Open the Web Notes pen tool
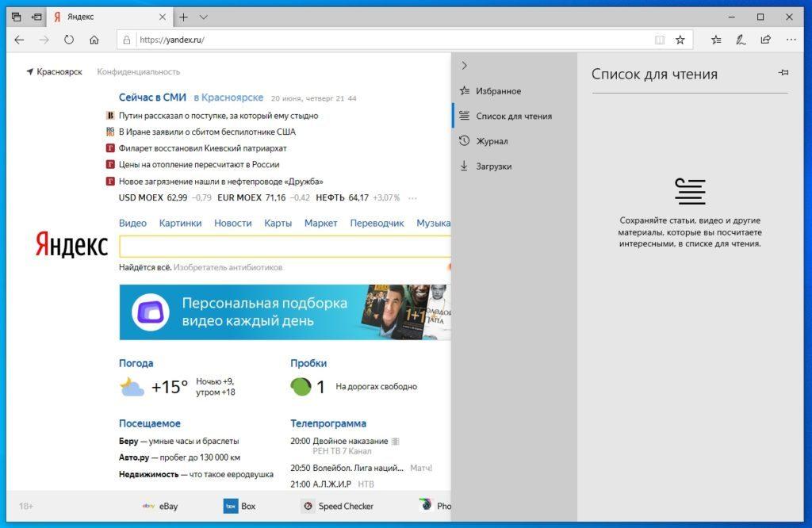The height and width of the screenshot is (528, 812). [x=740, y=40]
